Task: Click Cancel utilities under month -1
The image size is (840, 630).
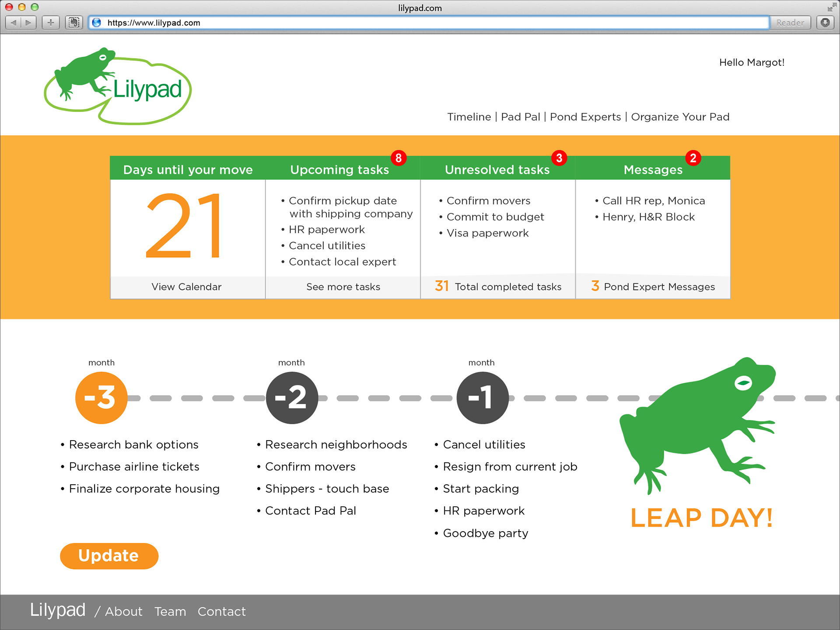Action: 484,445
